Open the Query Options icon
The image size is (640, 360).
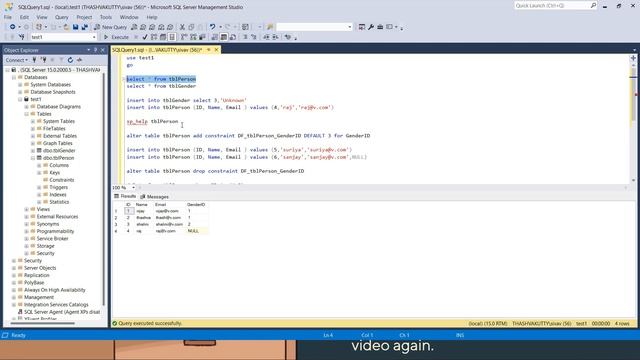tap(163, 37)
